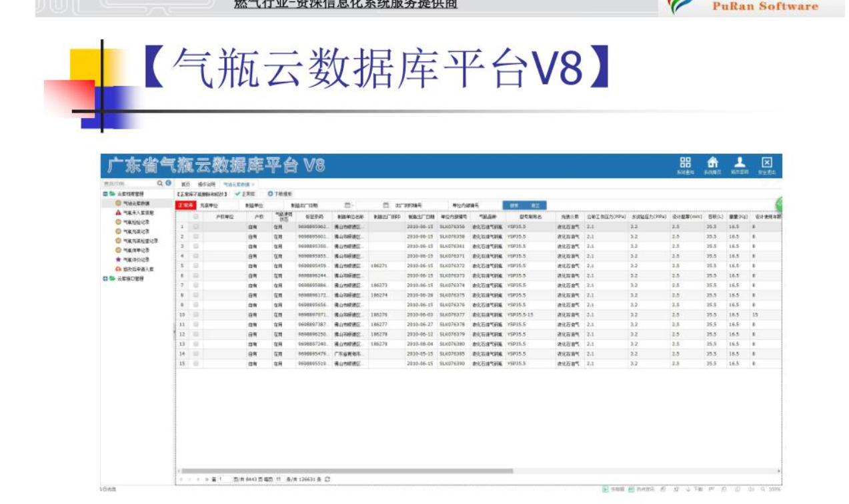Check the checkbox in row 5
Viewport: 849px width, 504px height.
click(196, 265)
